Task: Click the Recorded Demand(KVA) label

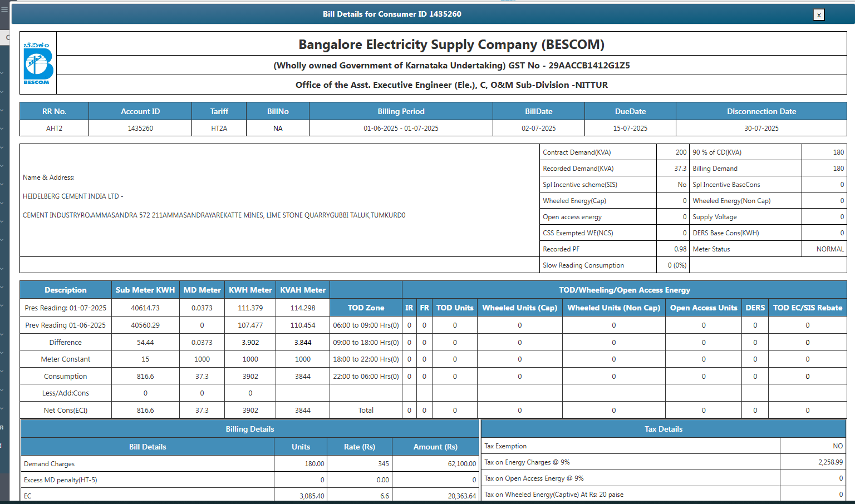Action: click(578, 169)
